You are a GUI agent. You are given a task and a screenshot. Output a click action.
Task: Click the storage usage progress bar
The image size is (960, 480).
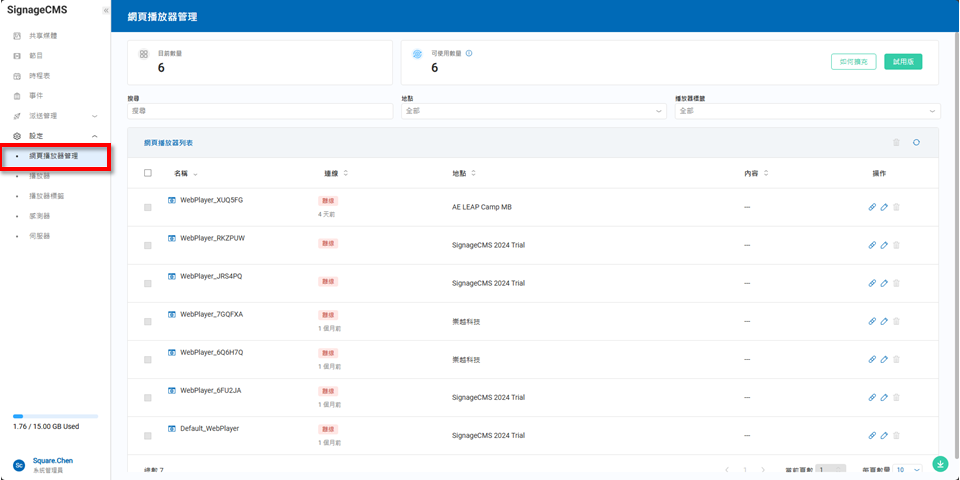coord(55,415)
